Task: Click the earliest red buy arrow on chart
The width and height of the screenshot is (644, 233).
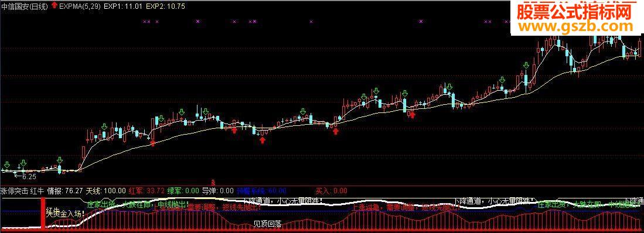Action: point(153,143)
